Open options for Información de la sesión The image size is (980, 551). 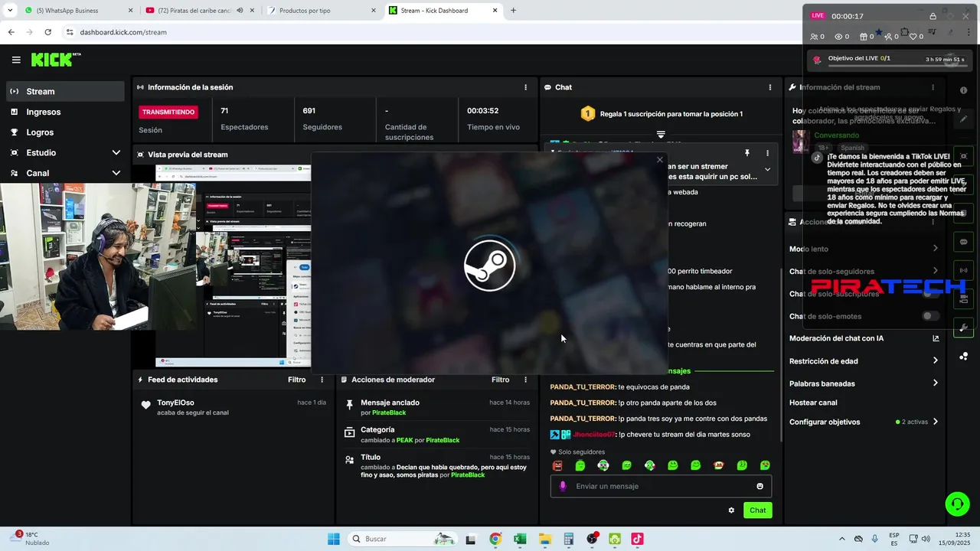coord(525,87)
